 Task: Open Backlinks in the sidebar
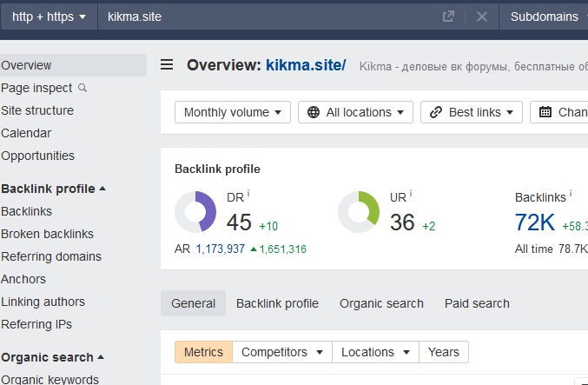coord(26,211)
